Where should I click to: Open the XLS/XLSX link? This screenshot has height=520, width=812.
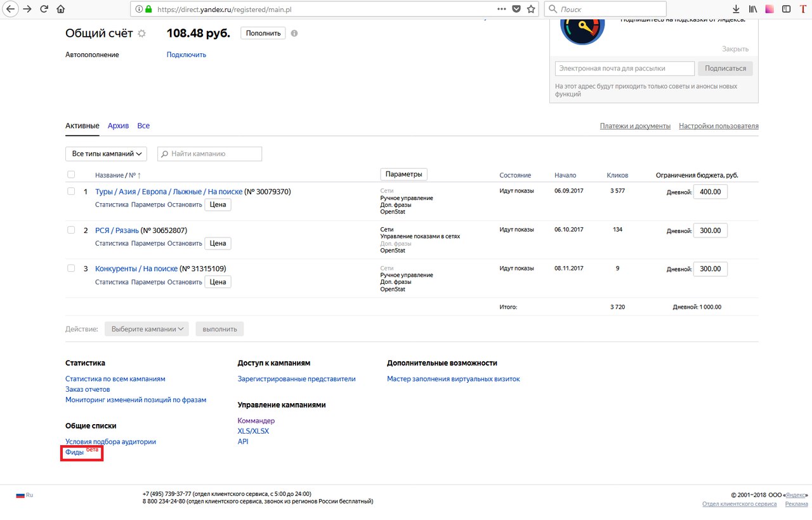(253, 431)
